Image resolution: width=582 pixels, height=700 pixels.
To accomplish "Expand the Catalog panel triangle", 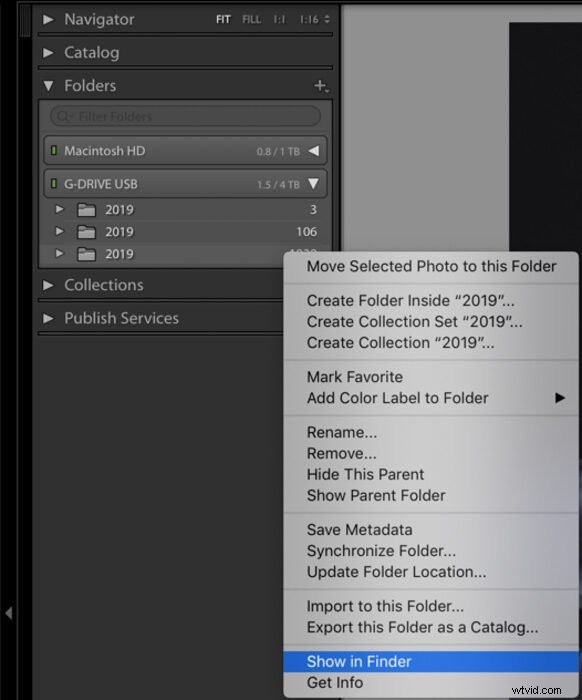I will click(48, 53).
